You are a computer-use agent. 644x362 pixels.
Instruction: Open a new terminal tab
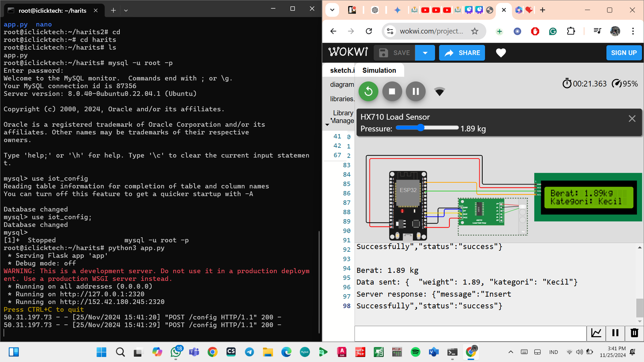(113, 10)
